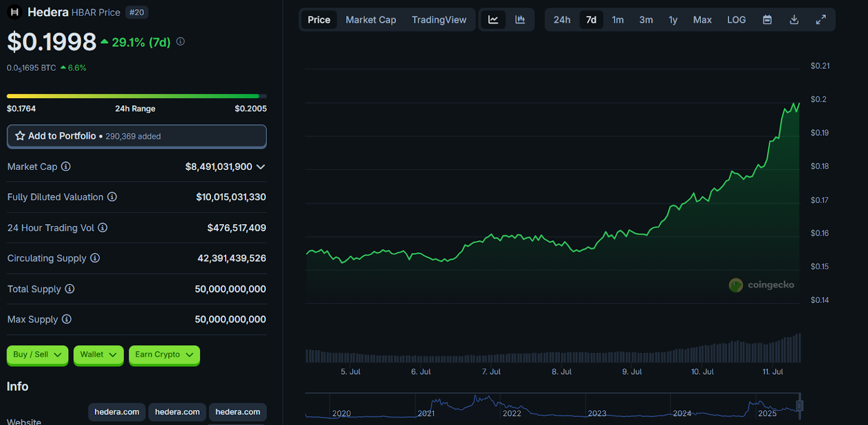Click the navigator range handle at 2025
This screenshot has height=425, width=868.
tap(800, 405)
